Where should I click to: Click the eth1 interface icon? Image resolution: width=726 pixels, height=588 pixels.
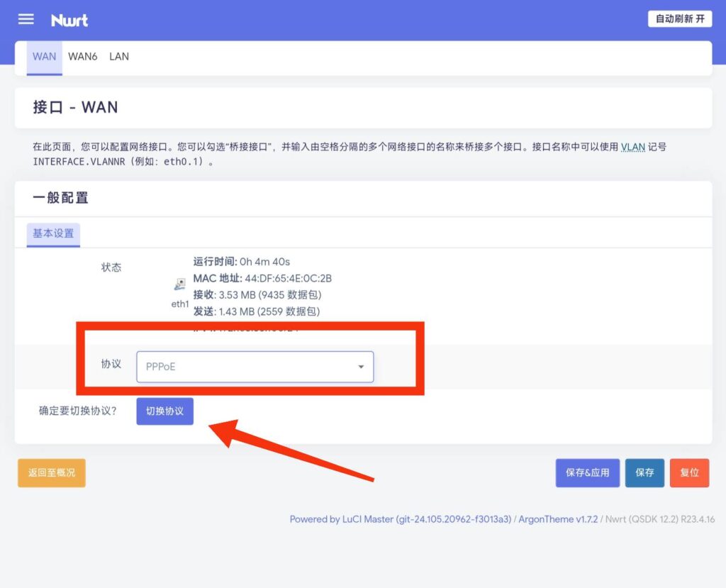coord(179,284)
